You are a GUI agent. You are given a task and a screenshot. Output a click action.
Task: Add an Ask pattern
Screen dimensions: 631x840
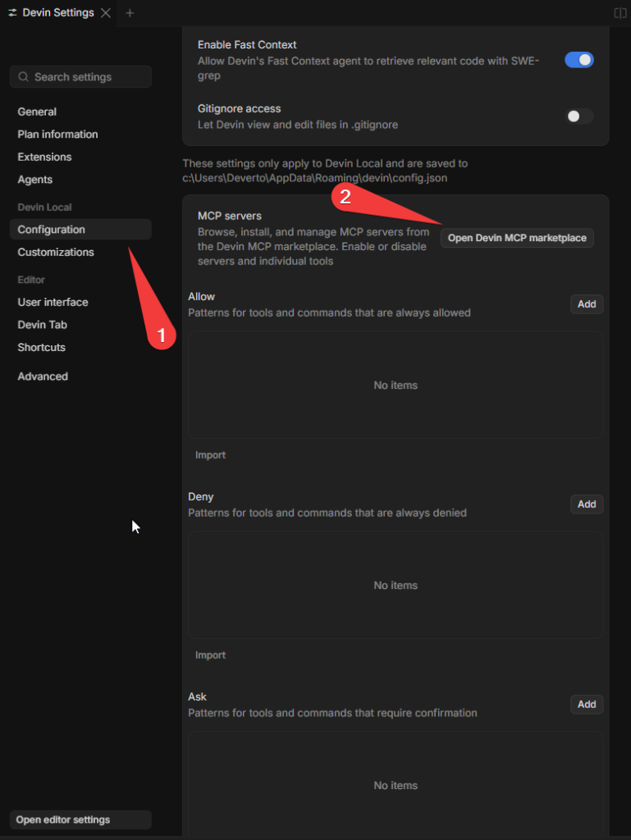(587, 705)
